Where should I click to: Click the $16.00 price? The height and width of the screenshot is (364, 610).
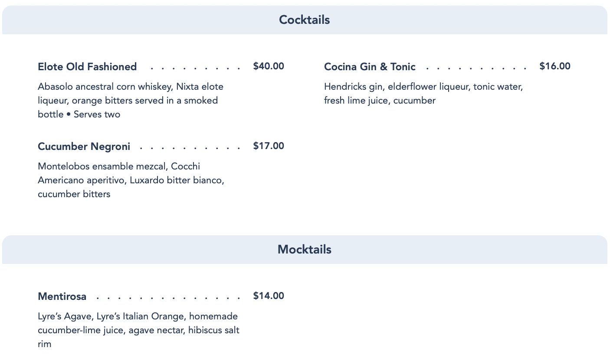pos(555,66)
